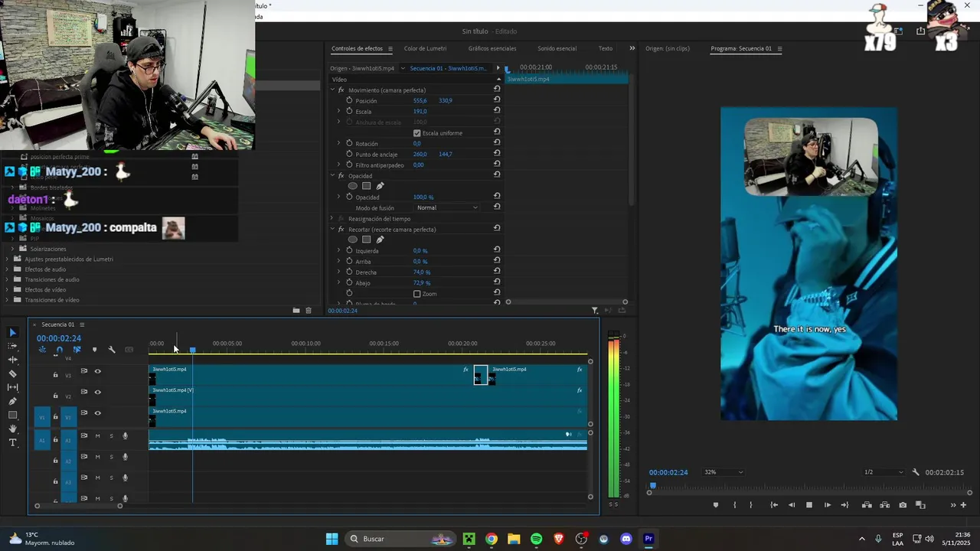
Task: Toggle V3 track eye visibility
Action: click(97, 371)
